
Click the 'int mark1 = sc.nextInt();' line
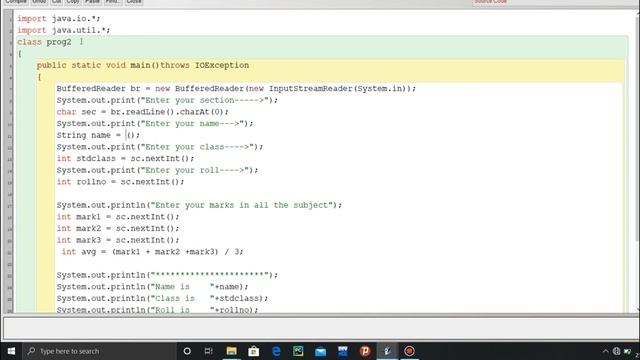point(118,217)
